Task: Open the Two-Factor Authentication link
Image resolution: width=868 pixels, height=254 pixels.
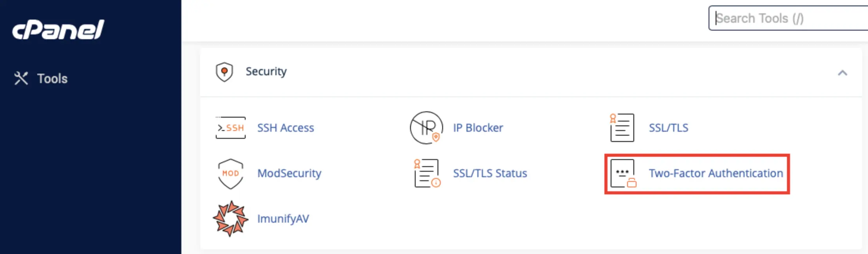Action: point(716,173)
